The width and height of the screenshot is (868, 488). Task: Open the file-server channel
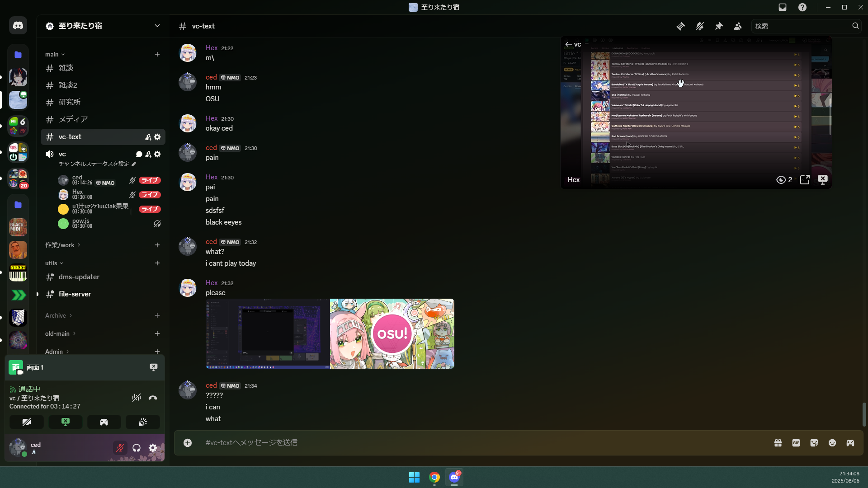tap(75, 294)
